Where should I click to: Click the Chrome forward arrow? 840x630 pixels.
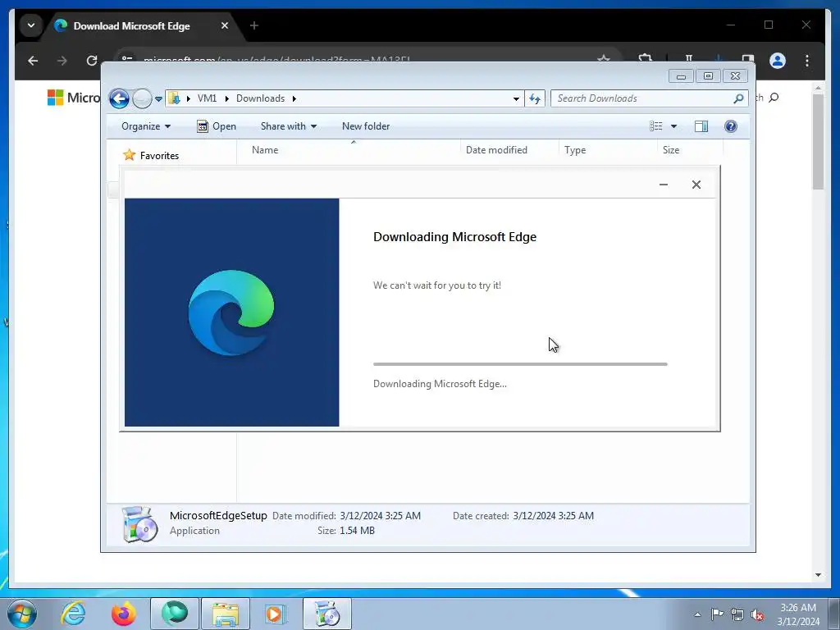[62, 61]
